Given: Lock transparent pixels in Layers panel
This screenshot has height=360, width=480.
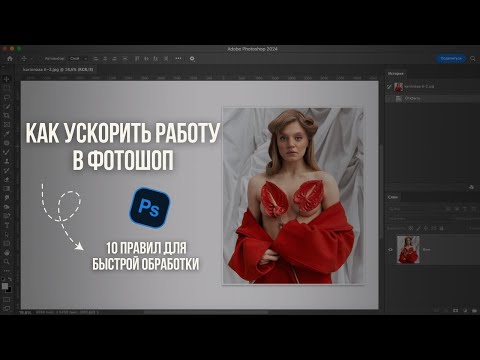Looking at the screenshot, I should (411, 228).
